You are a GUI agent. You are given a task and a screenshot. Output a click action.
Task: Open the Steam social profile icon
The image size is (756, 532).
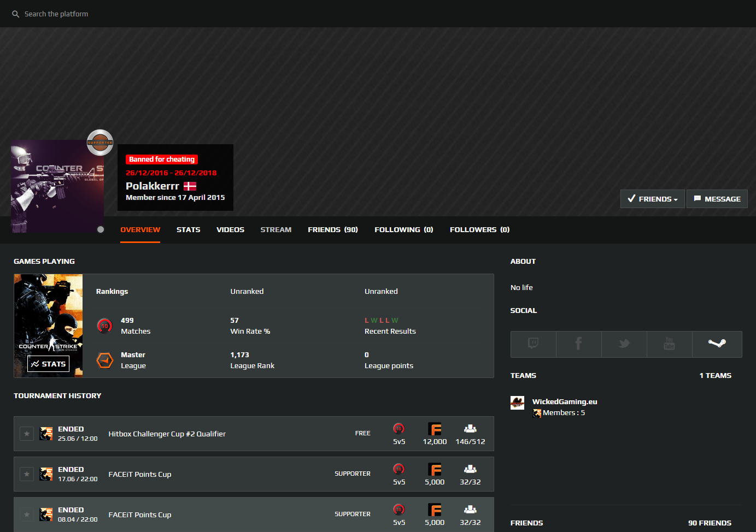coord(717,344)
